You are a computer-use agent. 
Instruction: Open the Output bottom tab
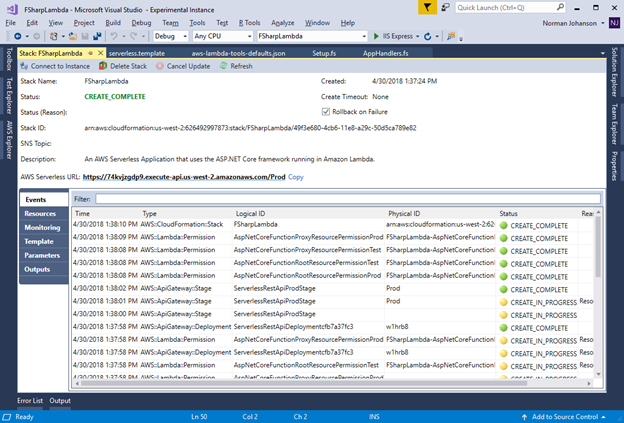point(60,401)
